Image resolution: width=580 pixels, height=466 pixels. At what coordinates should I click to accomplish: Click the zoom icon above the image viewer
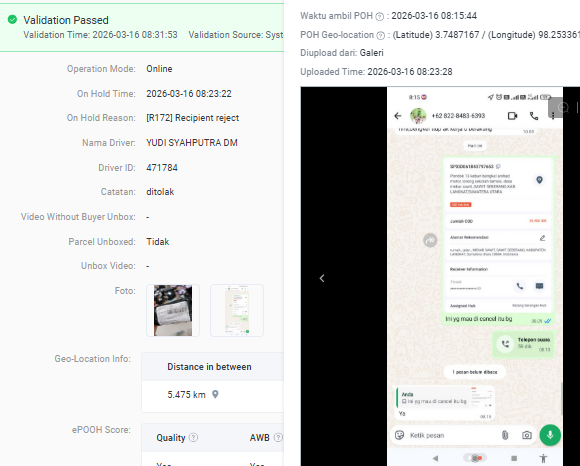click(563, 108)
